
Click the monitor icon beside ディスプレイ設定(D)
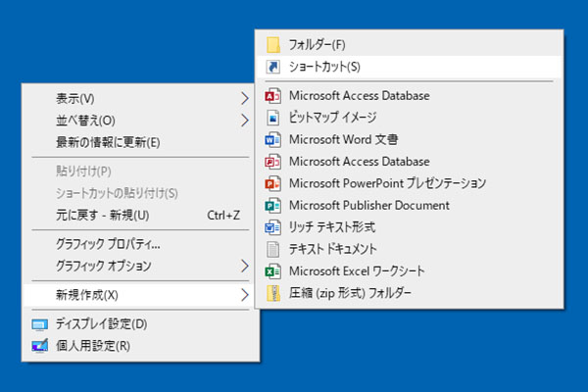(x=40, y=324)
